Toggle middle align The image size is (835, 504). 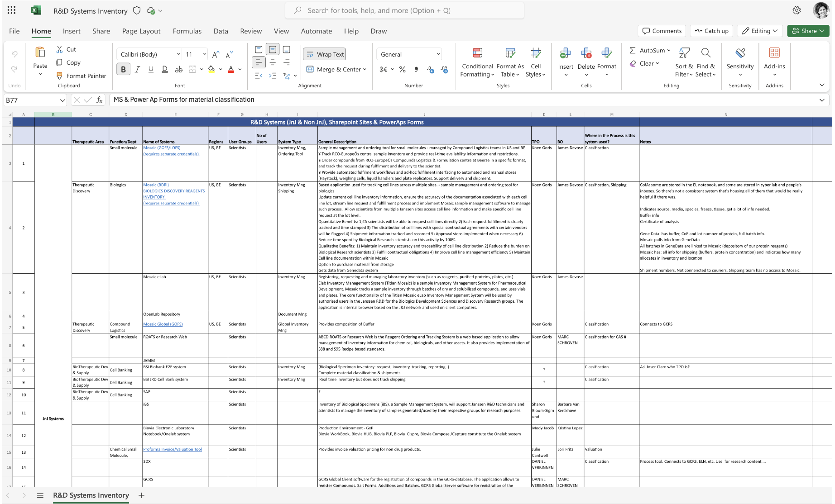tap(273, 49)
